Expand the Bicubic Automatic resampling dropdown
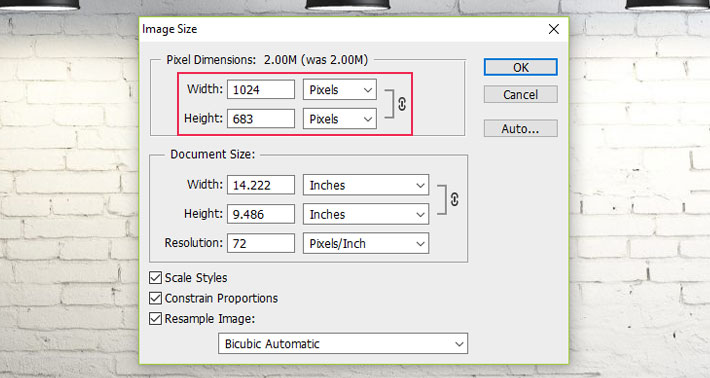The height and width of the screenshot is (378, 710). click(x=343, y=344)
